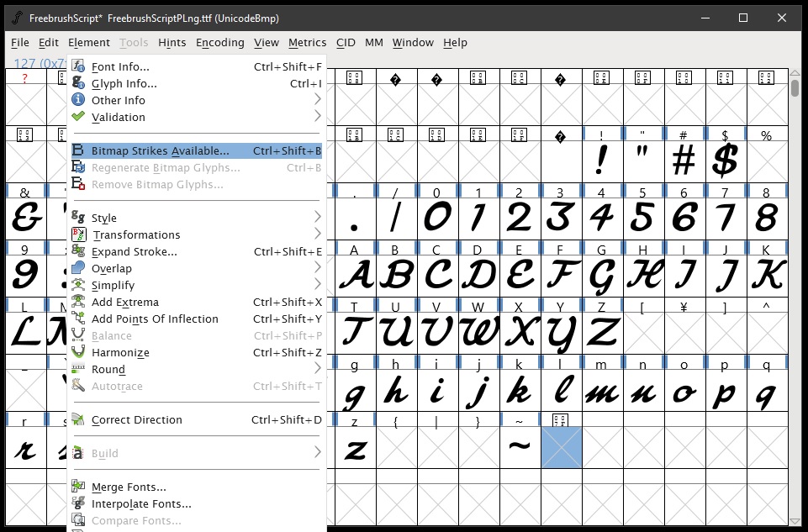Choose Bitmap Strikes Available menu entry
This screenshot has height=532, width=808.
tap(160, 150)
